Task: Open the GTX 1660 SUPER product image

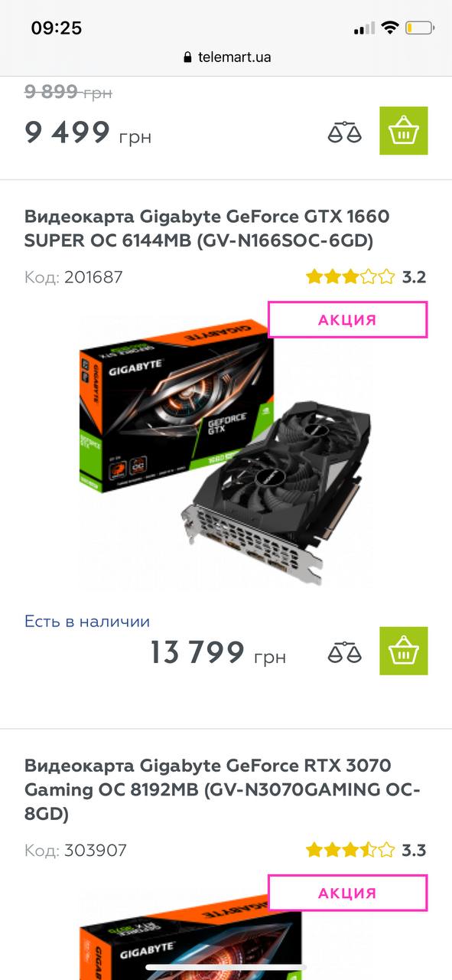Action: (226, 452)
